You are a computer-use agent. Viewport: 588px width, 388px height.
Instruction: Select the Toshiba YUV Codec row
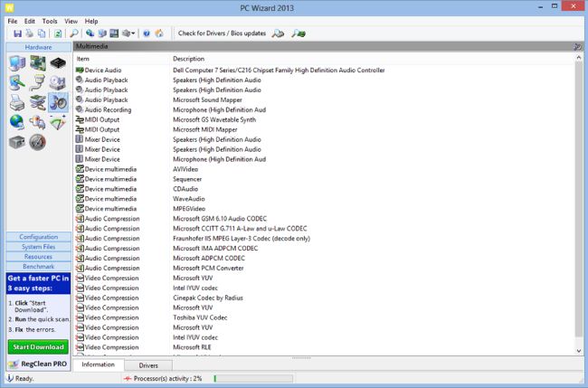324,317
